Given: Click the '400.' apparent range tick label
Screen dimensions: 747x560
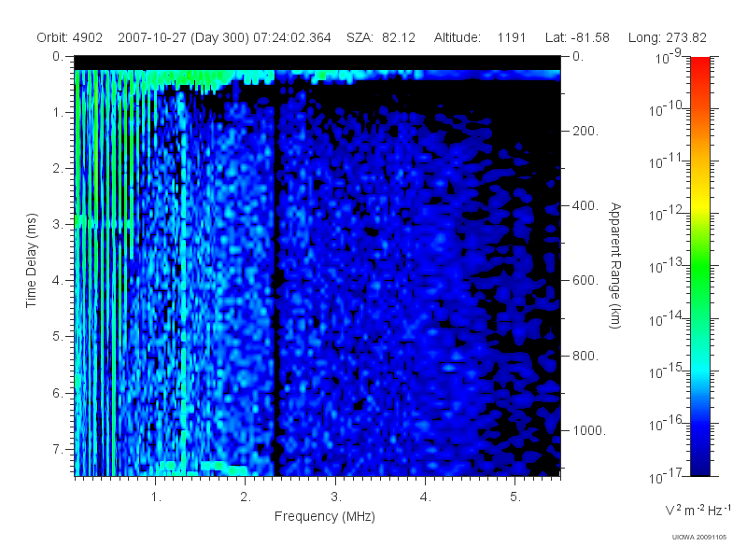Looking at the screenshot, I should 585,205.
